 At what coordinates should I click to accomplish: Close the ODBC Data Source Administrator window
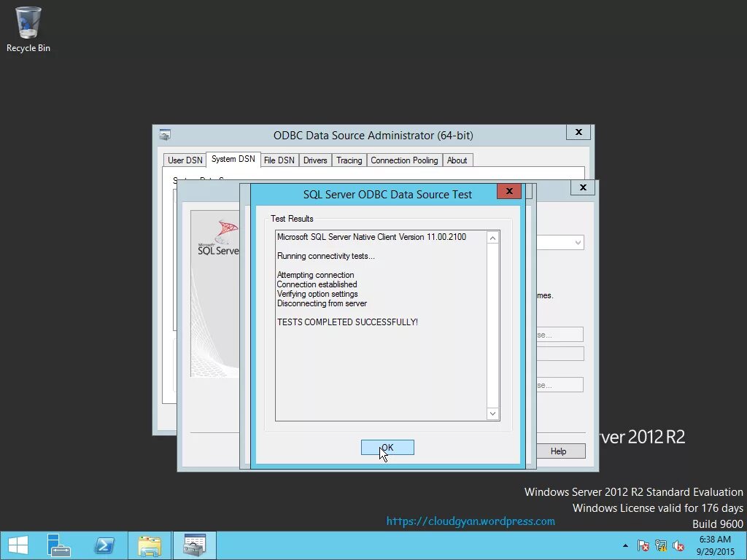click(x=578, y=132)
